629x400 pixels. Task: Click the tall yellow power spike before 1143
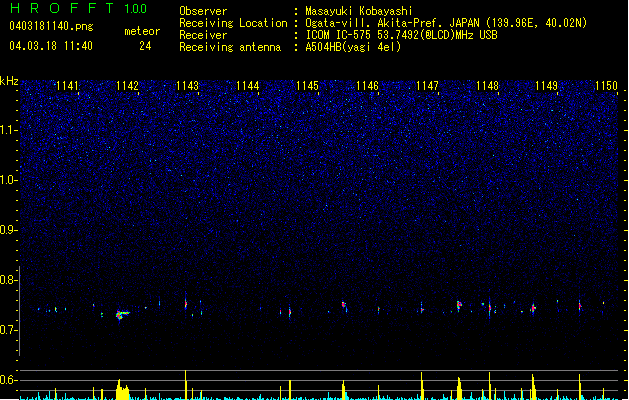(x=186, y=385)
